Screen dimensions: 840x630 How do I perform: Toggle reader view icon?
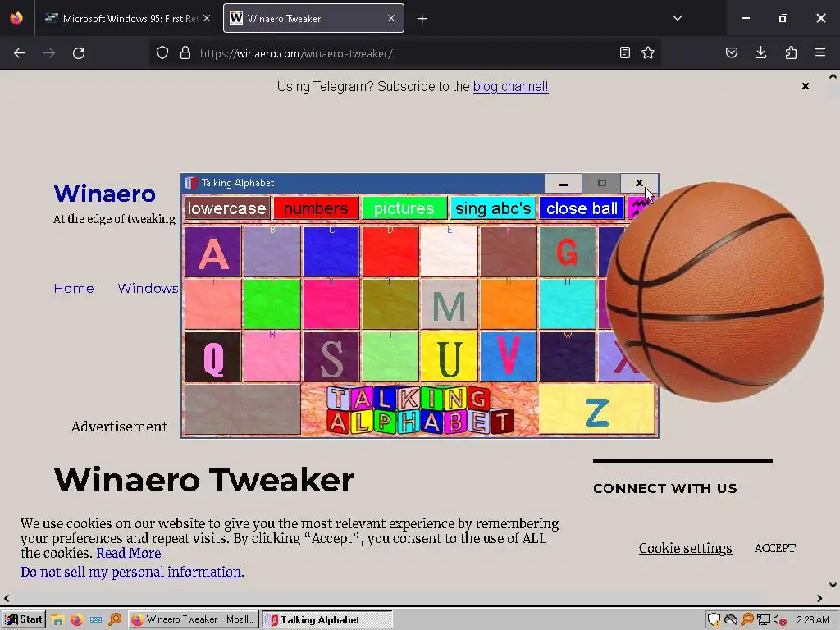pyautogui.click(x=624, y=53)
